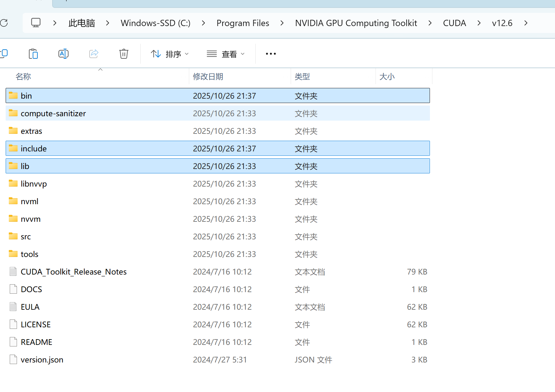Click the This PC monitor icon
The image size is (555, 392).
click(x=36, y=23)
